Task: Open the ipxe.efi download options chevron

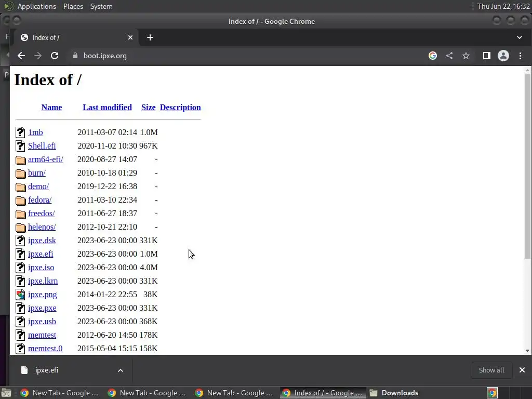Action: tap(121, 370)
